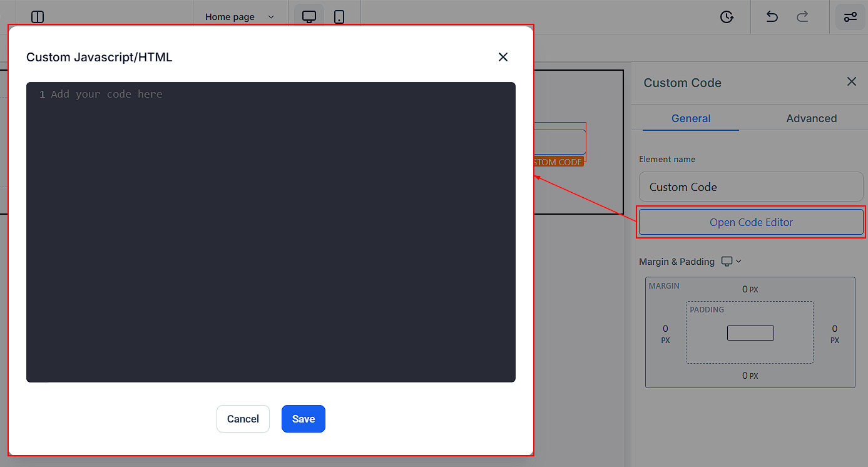868x467 pixels.
Task: Edit the top margin value
Action: point(746,289)
